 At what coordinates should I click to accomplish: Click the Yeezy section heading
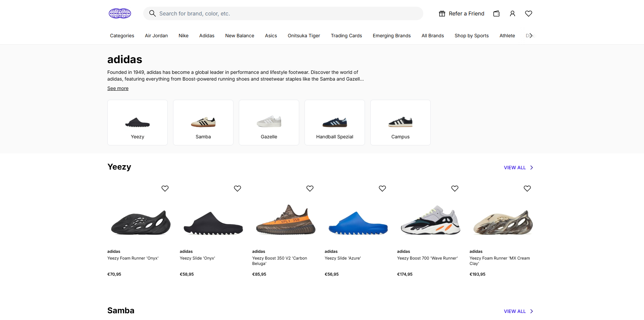pyautogui.click(x=119, y=167)
